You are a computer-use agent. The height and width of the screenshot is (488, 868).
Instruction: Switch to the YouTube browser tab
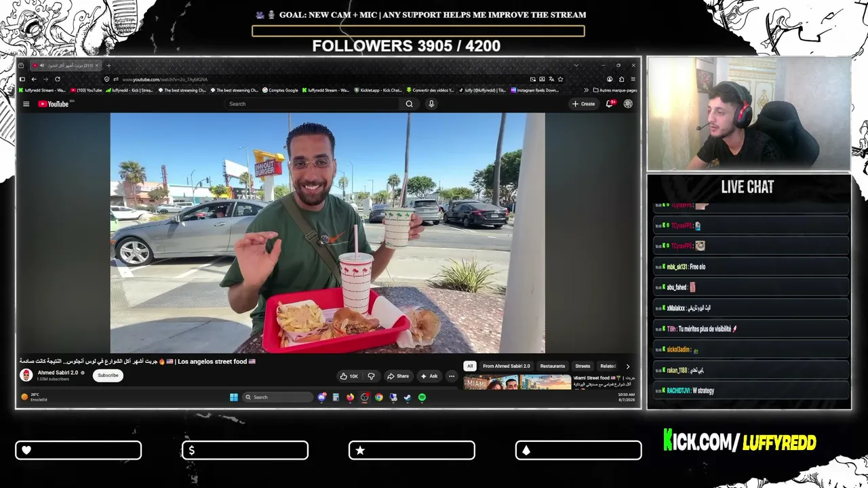66,66
